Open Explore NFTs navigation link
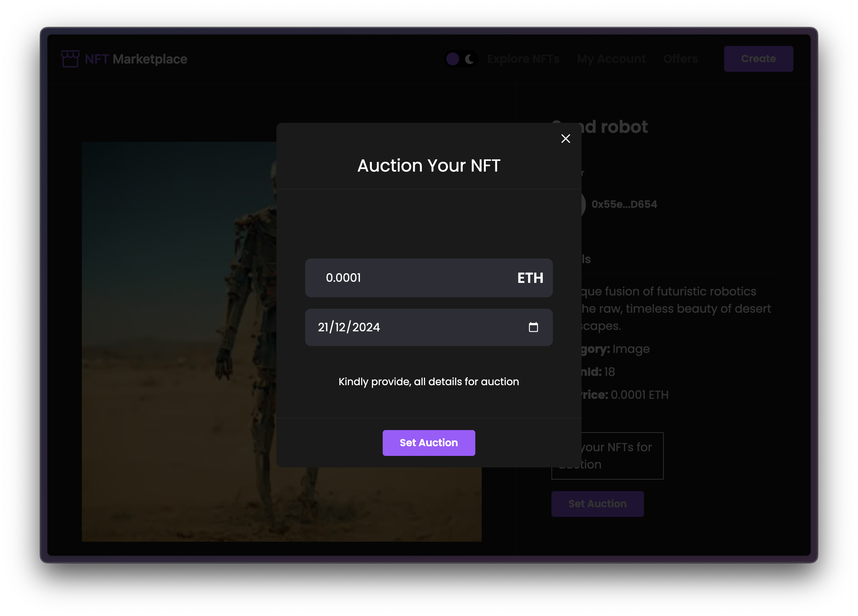The width and height of the screenshot is (858, 616). coord(523,59)
